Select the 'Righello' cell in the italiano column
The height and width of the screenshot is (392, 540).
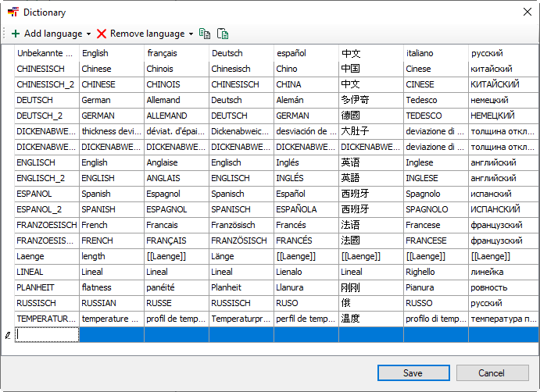pyautogui.click(x=435, y=272)
